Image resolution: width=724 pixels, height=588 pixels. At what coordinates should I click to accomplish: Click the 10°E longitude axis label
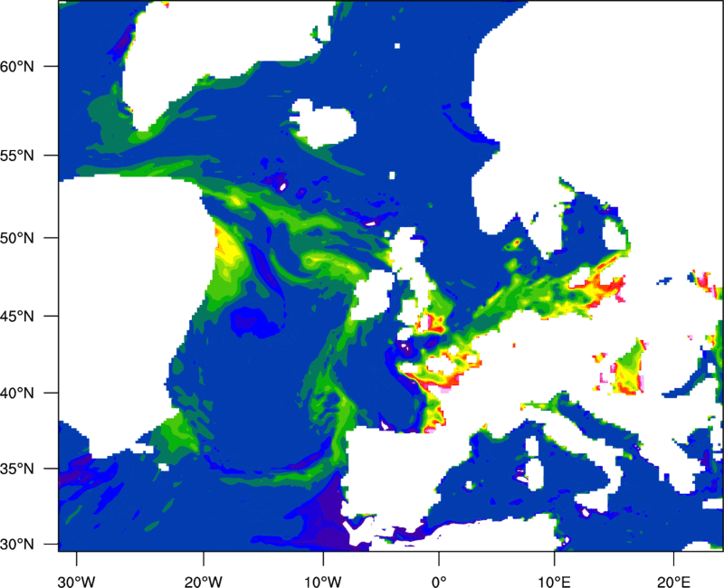(554, 571)
